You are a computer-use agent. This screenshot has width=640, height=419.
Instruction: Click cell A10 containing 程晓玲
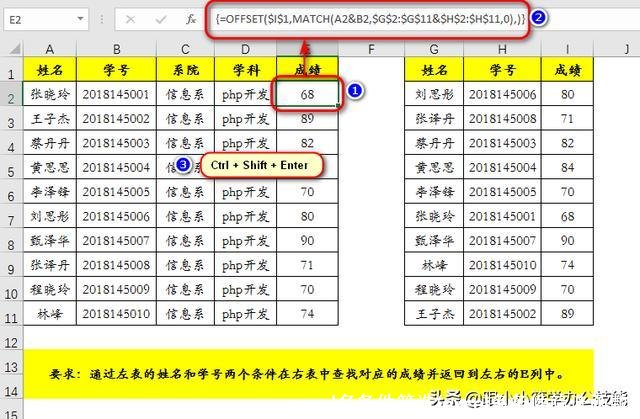[50, 289]
